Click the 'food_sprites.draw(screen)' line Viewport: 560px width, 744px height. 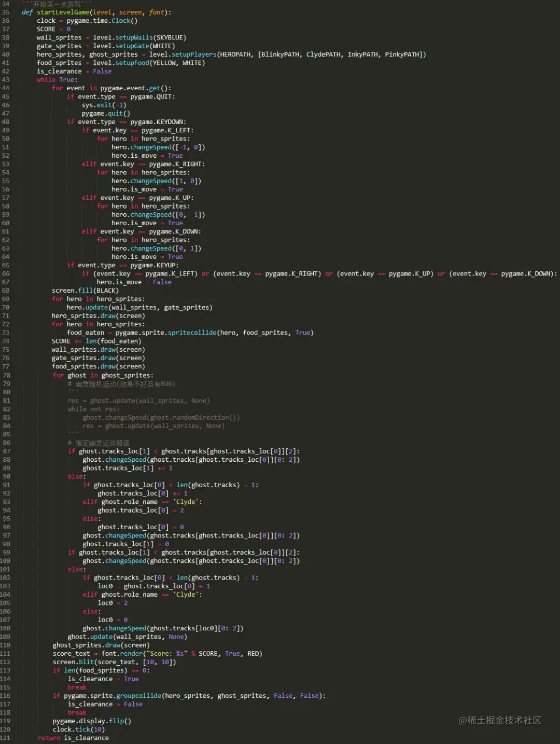click(x=99, y=366)
